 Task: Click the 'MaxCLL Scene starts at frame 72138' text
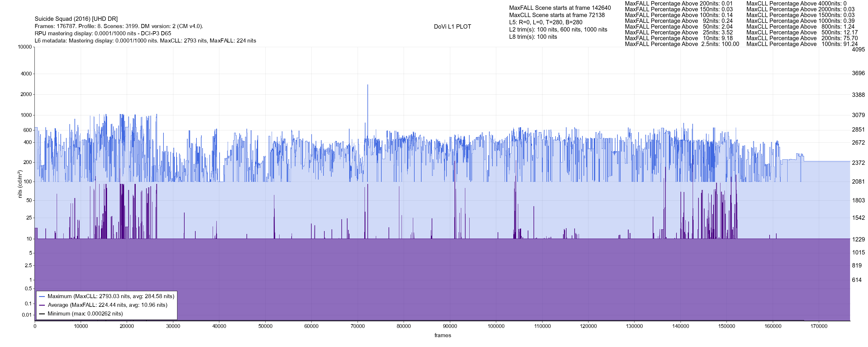pos(557,15)
